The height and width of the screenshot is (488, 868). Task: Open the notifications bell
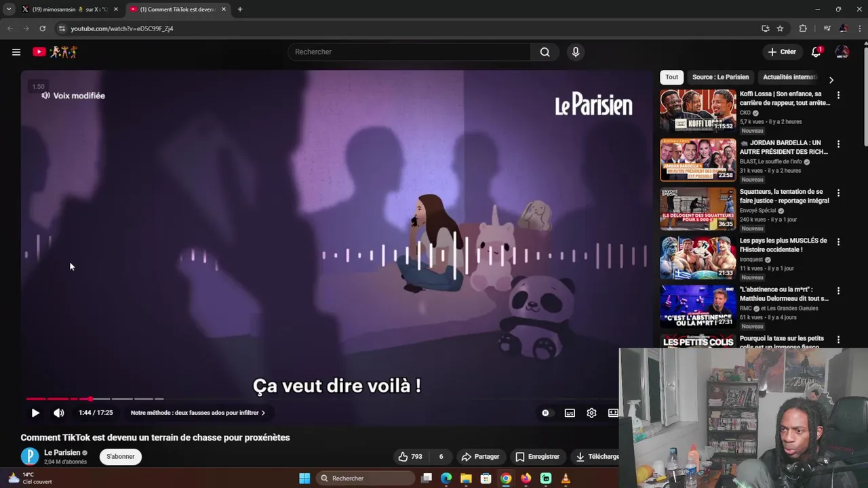click(x=816, y=52)
